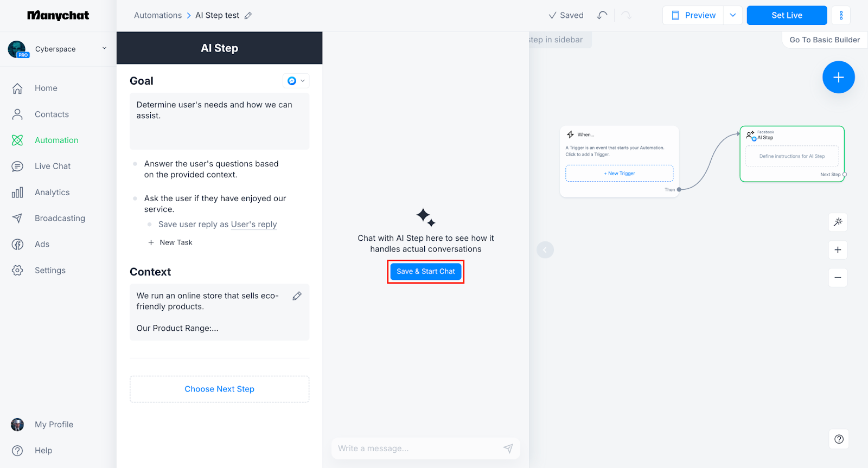Open Live Chat in the sidebar
The image size is (868, 468).
[53, 166]
